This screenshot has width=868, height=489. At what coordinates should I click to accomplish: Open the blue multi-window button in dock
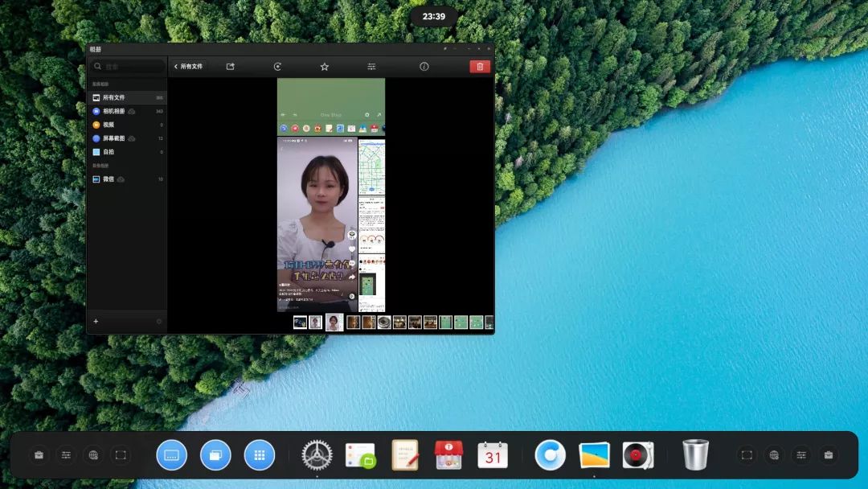[x=215, y=455]
